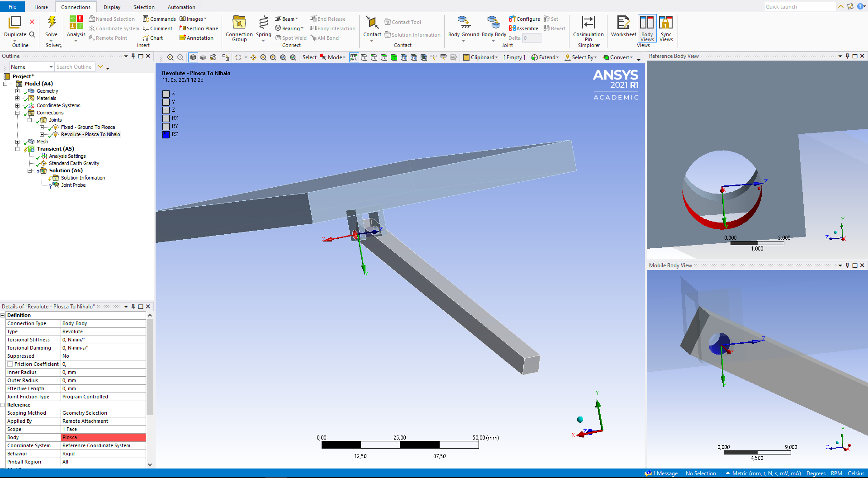Collapse the Definition section in Details

coord(3,315)
